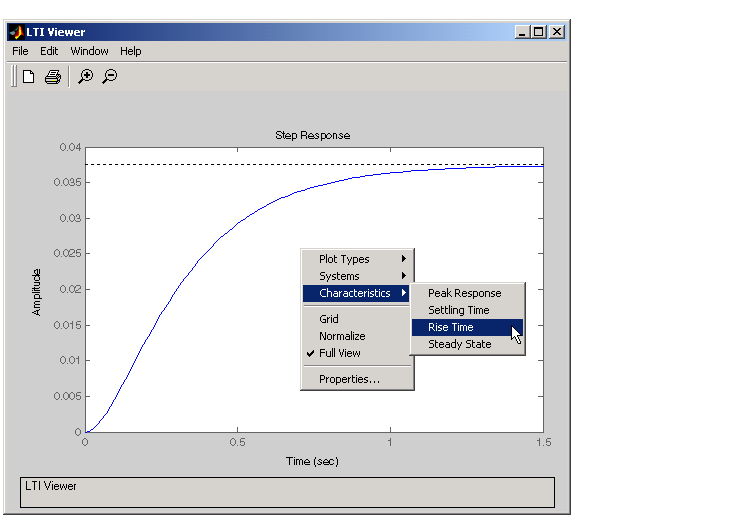Select Peak Response characteristic
The height and width of the screenshot is (518, 750).
464,293
